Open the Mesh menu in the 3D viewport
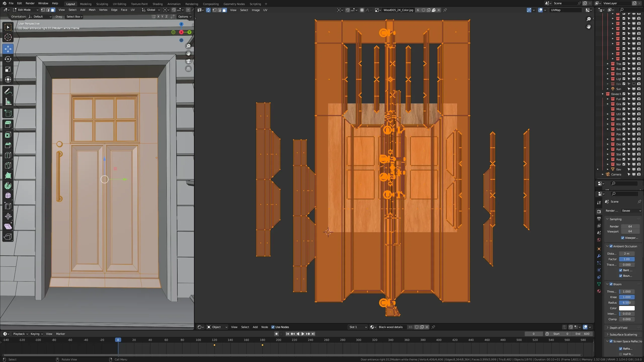Screen dimensions: 644x362 coord(92,10)
